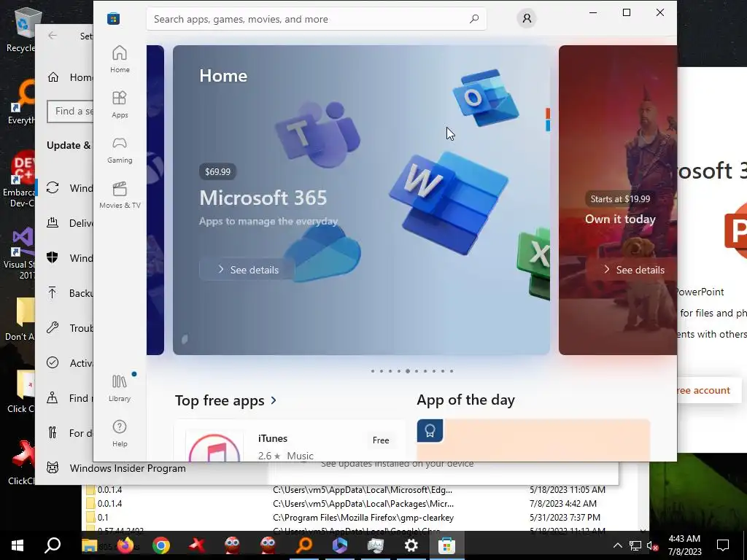Click Microsoft Store icon in taskbar
747x560 pixels.
pos(447,545)
